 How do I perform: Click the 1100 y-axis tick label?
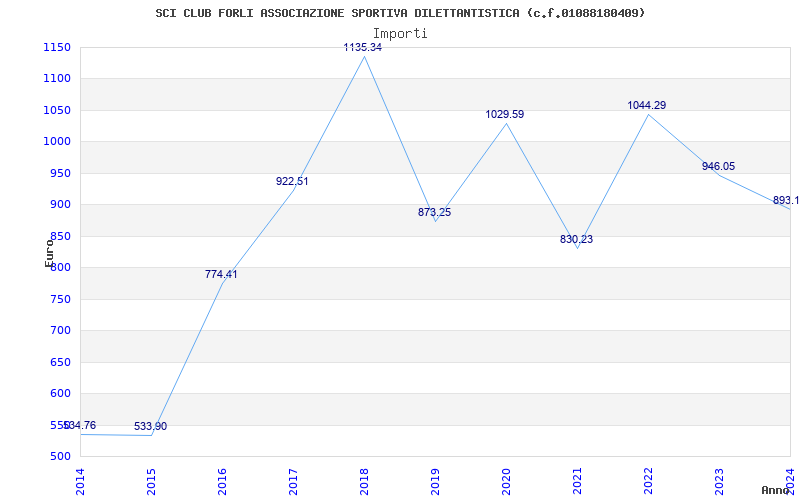(x=57, y=79)
